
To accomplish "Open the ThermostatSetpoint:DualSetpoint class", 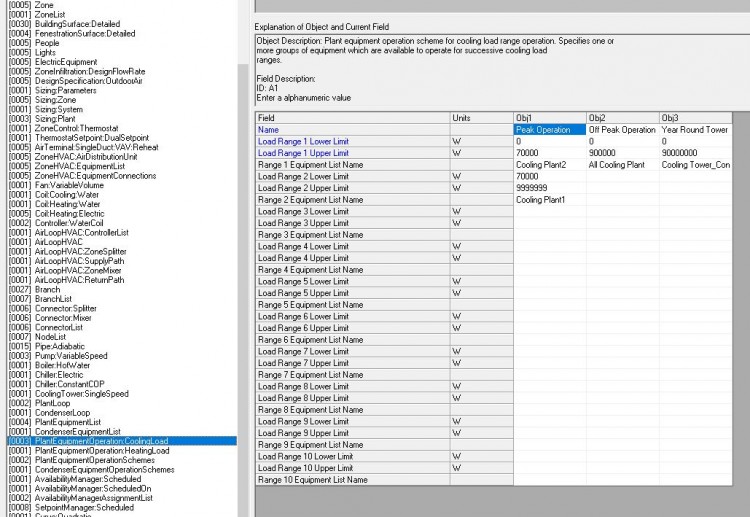I will pos(98,137).
